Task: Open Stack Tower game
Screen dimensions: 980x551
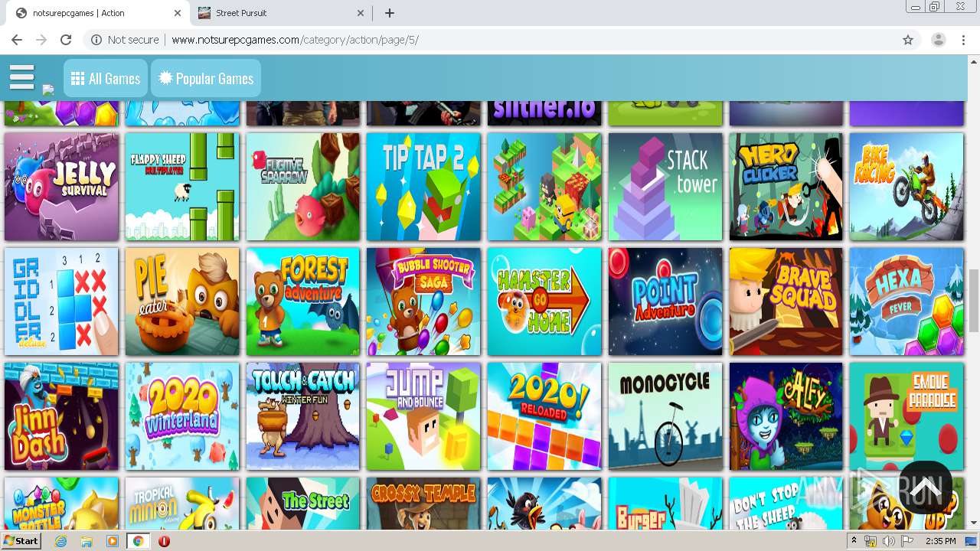Action: [665, 187]
